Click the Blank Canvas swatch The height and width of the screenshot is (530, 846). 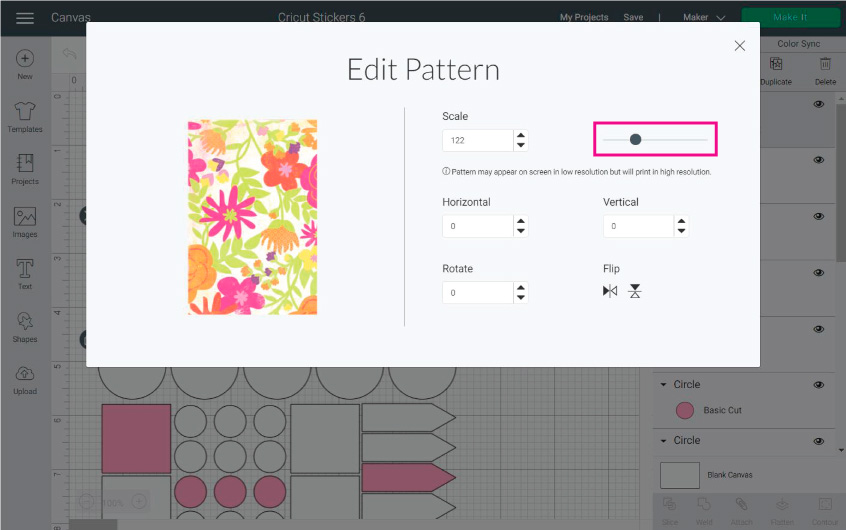(680, 475)
